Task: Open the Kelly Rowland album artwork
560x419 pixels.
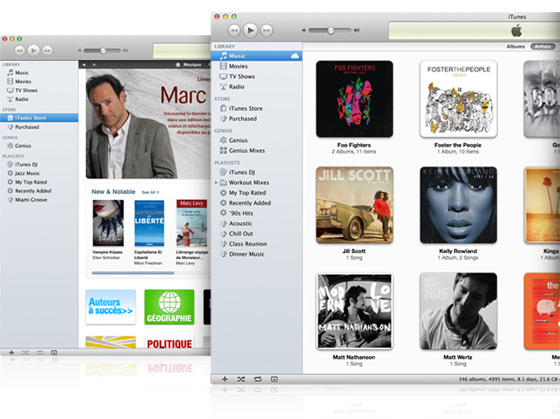Action: click(x=458, y=205)
